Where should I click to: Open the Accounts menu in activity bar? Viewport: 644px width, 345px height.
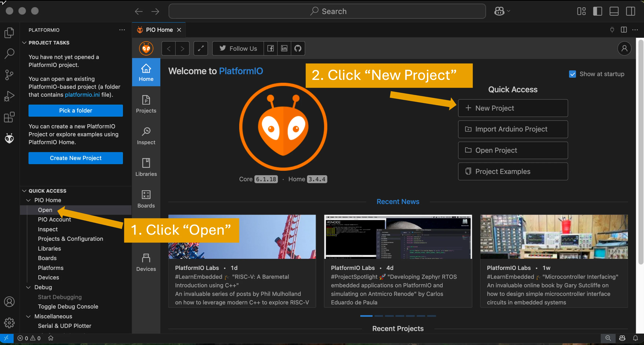click(9, 302)
